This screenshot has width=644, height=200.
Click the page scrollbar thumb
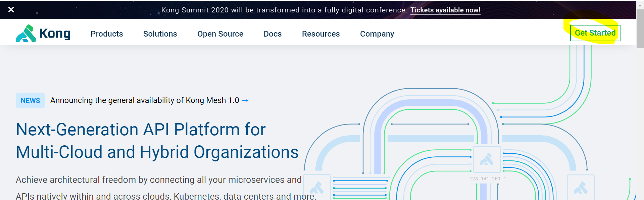(640, 29)
